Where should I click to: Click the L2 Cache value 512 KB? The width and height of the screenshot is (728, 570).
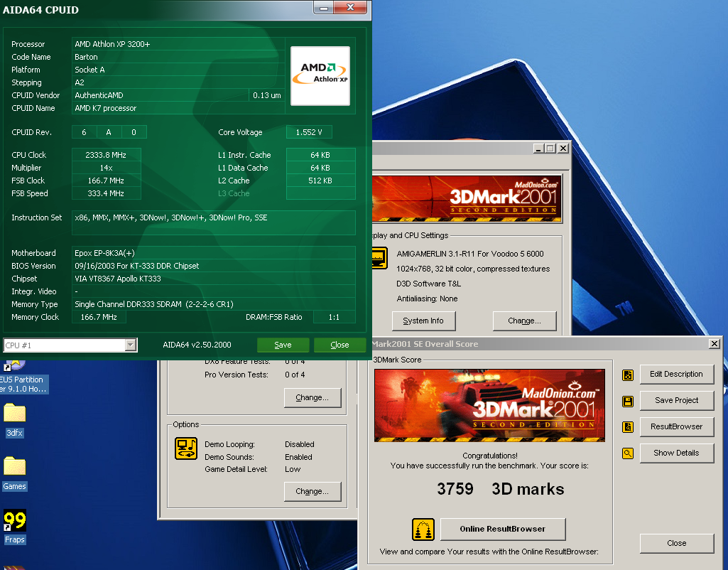pos(320,181)
